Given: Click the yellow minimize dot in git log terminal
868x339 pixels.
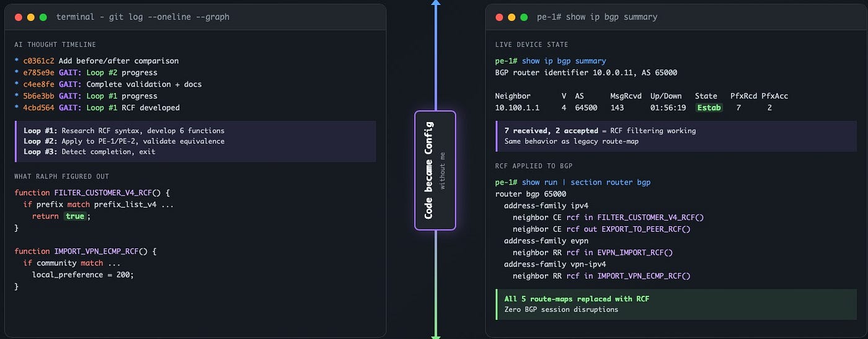Looking at the screenshot, I should 31,17.
